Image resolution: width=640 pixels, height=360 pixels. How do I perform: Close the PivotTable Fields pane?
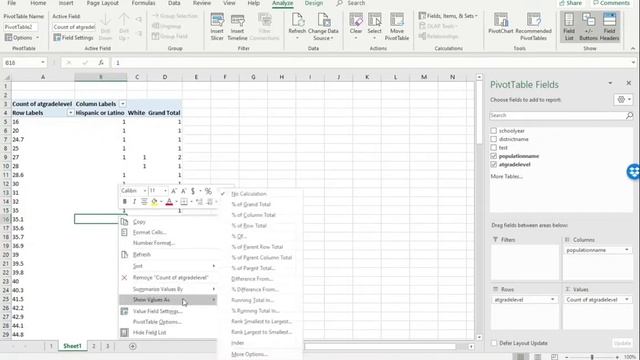629,83
